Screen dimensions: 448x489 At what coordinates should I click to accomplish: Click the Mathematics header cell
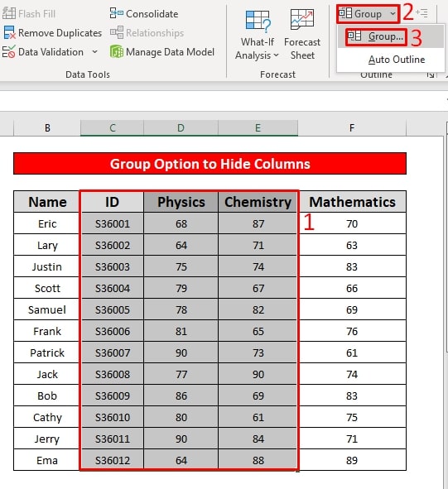[352, 202]
